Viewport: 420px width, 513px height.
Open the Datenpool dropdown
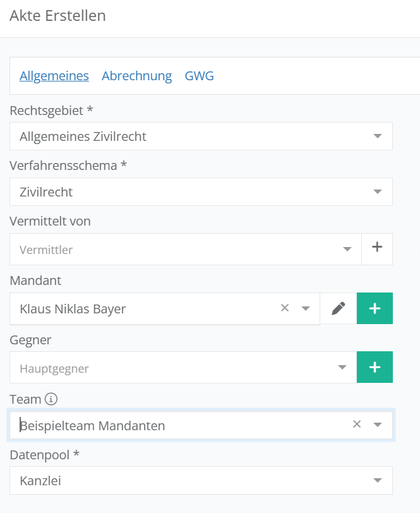point(378,481)
